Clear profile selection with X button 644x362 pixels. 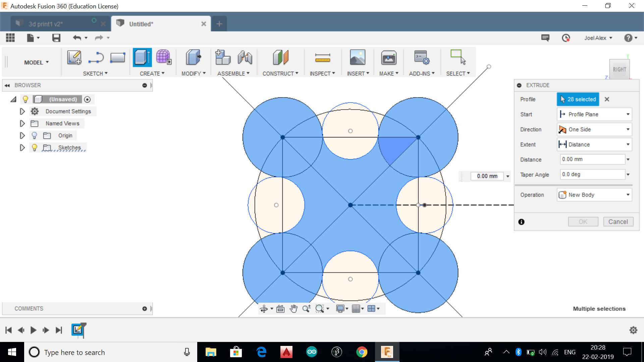[x=607, y=99]
